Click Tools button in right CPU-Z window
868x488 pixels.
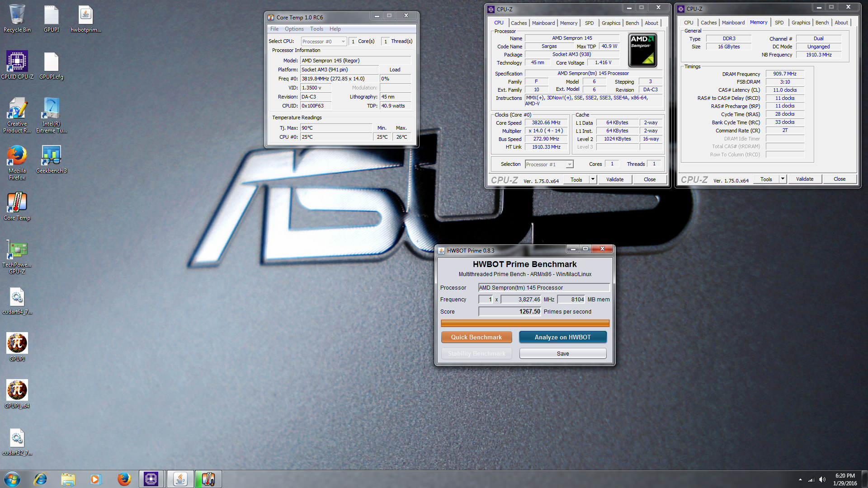(766, 179)
